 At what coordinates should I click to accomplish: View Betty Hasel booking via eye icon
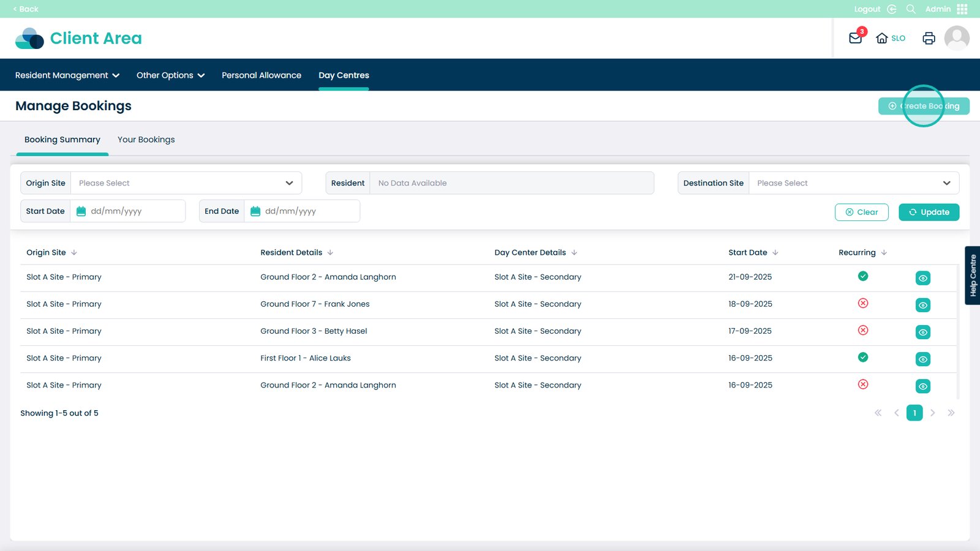[x=922, y=332]
